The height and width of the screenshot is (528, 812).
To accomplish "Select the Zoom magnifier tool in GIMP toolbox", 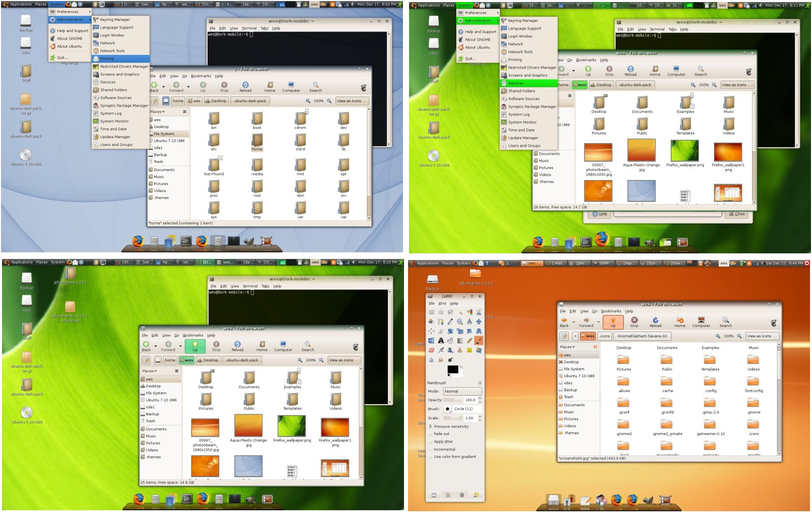I will [x=460, y=321].
